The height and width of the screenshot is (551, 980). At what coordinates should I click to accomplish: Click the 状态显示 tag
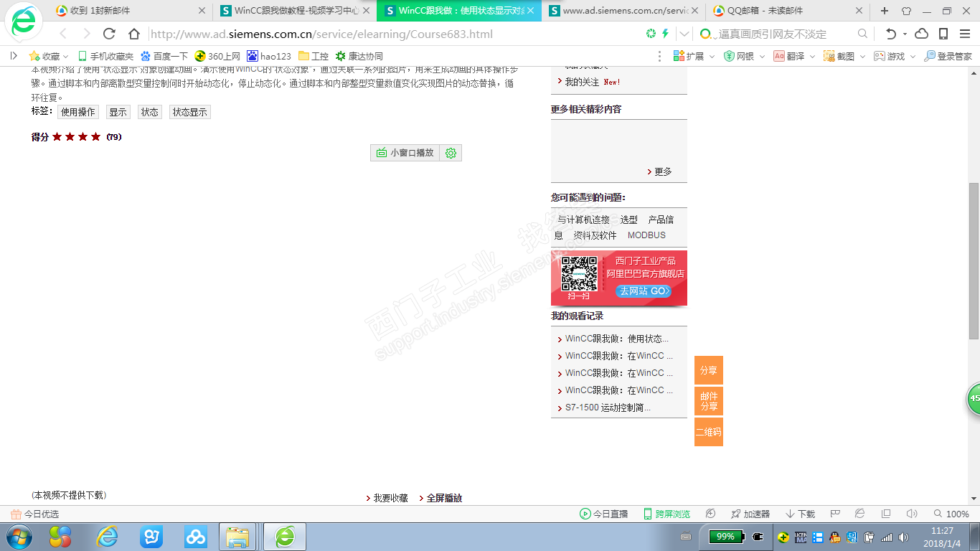[189, 112]
